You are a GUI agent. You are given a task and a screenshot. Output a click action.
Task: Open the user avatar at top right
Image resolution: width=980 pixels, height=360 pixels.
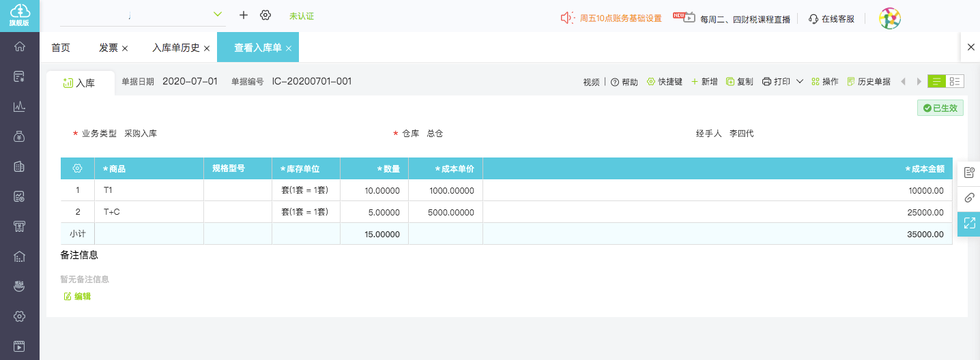[889, 18]
